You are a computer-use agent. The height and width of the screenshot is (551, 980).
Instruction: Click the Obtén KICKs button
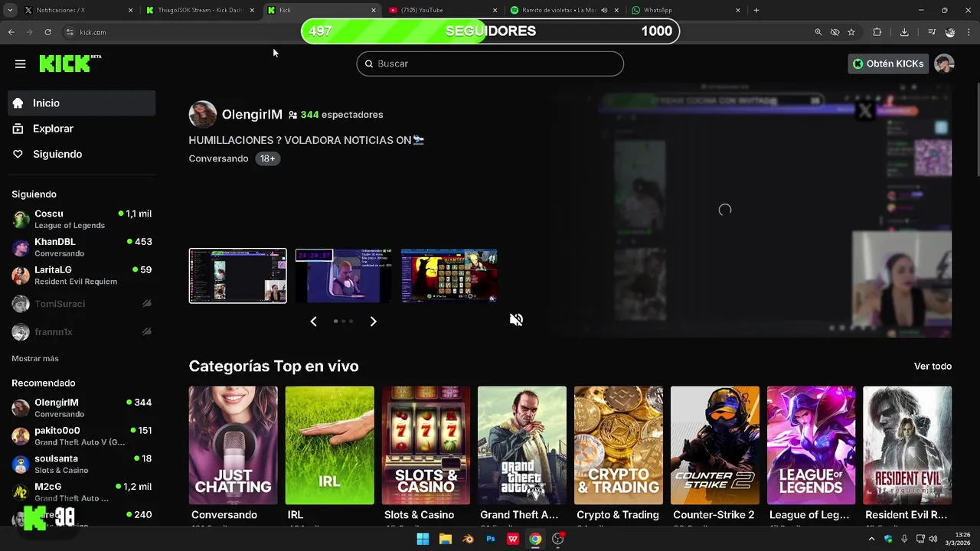(888, 64)
